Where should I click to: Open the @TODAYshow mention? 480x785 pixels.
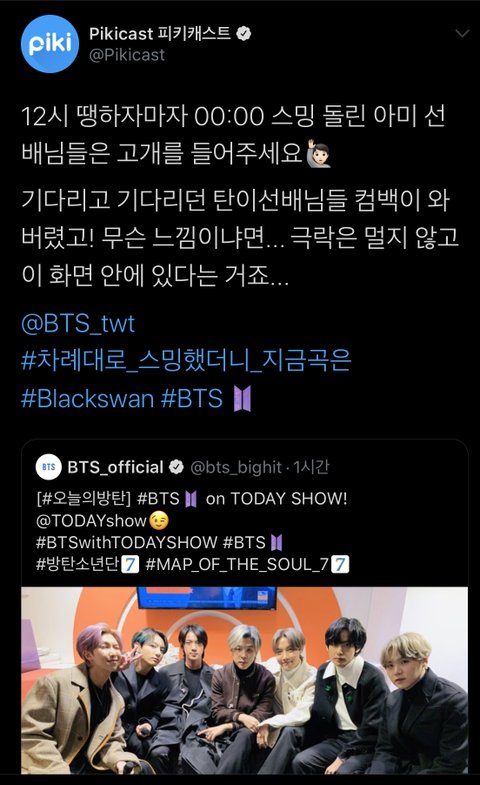(x=91, y=521)
